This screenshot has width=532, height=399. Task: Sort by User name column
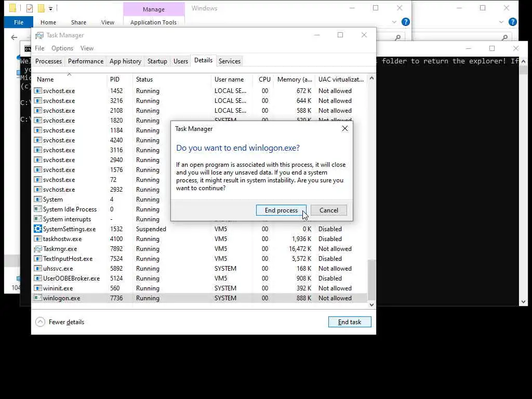coord(232,79)
